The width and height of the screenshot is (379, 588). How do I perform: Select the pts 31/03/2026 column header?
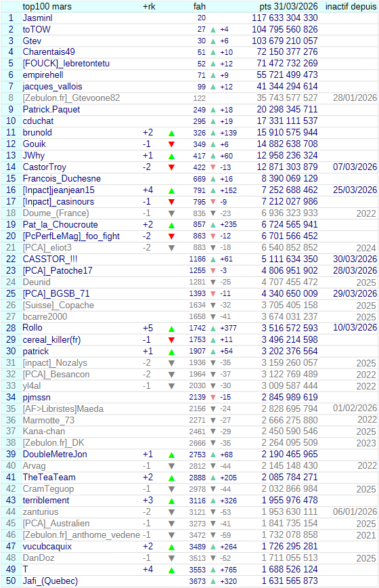(x=288, y=6)
